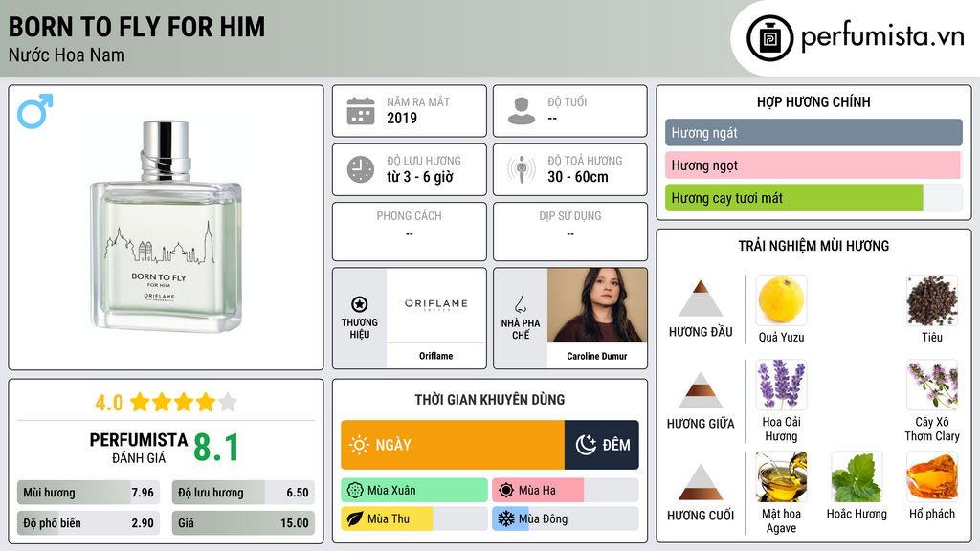This screenshot has height=551, width=980.
Task: Click the Trải nghiệm mùi hương heading
Action: [x=813, y=246]
